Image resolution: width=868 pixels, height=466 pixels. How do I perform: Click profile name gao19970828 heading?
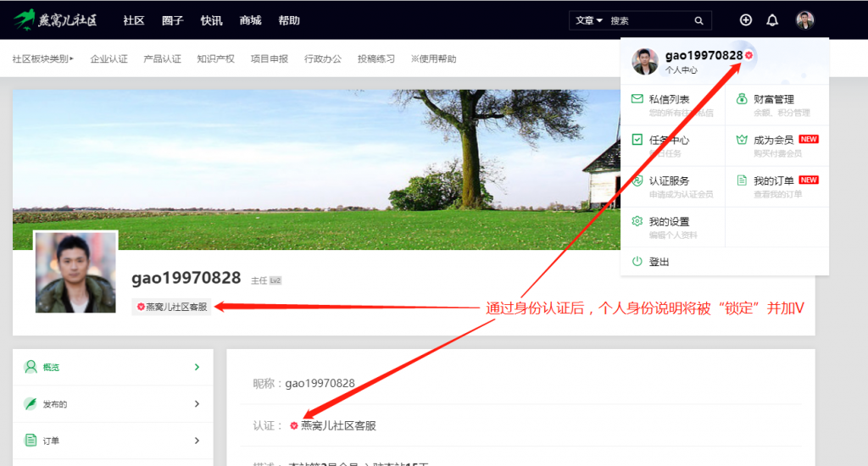186,277
